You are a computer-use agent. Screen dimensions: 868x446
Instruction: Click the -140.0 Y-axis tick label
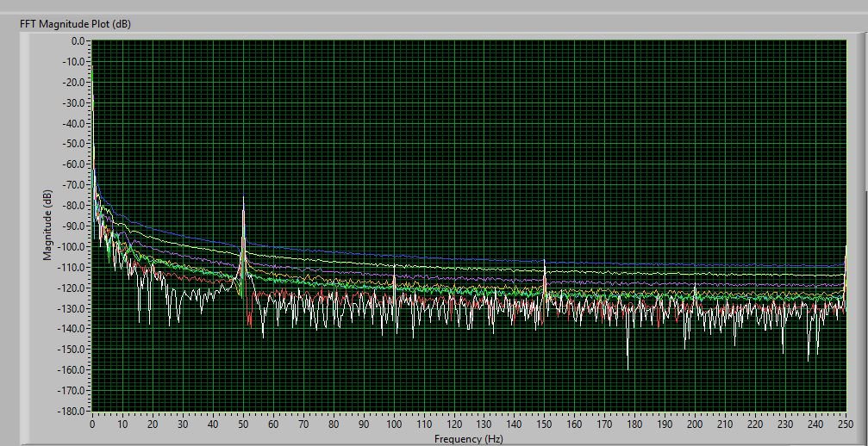72,328
